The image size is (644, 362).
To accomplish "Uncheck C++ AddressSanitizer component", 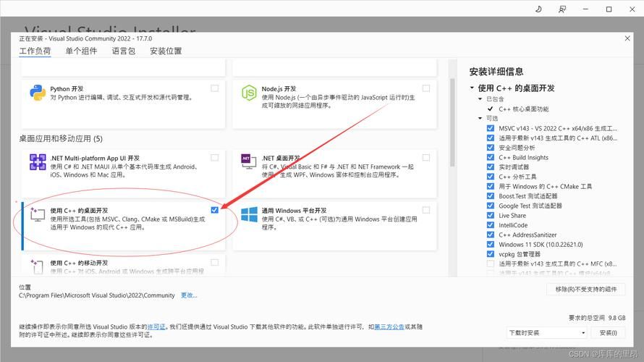I will 491,235.
